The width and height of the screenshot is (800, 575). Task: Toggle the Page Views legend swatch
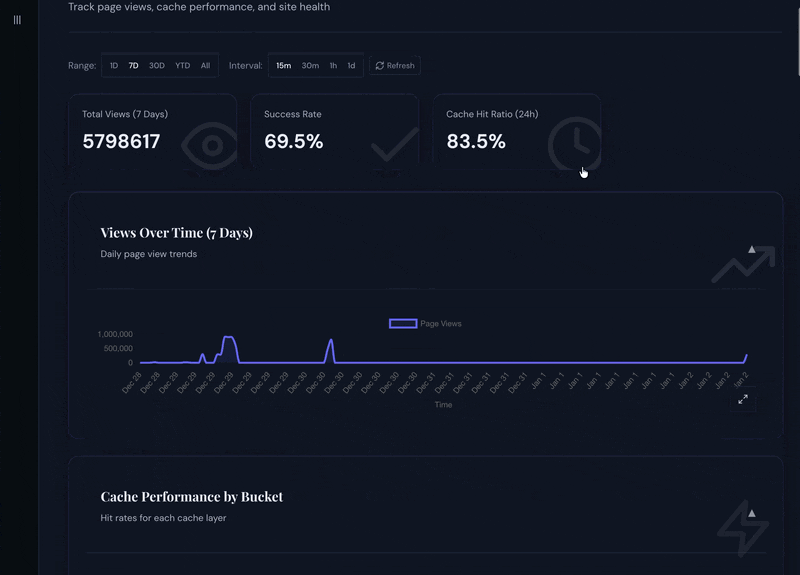(x=403, y=323)
